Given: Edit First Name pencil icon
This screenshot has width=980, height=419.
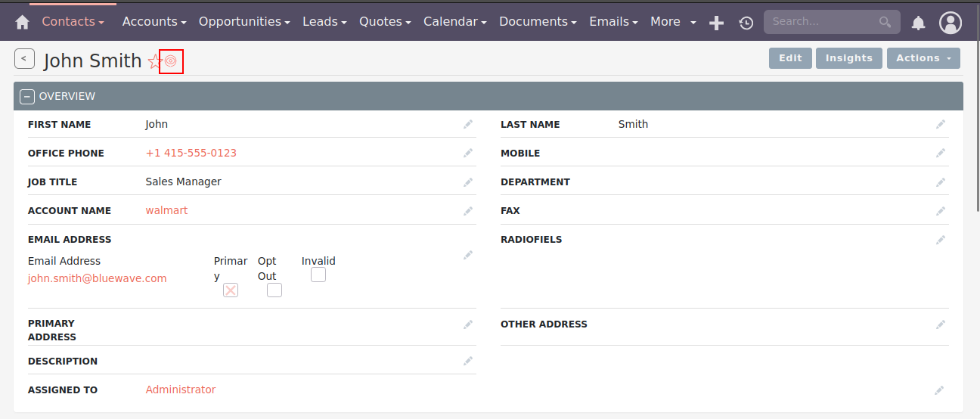Looking at the screenshot, I should coord(468,124).
